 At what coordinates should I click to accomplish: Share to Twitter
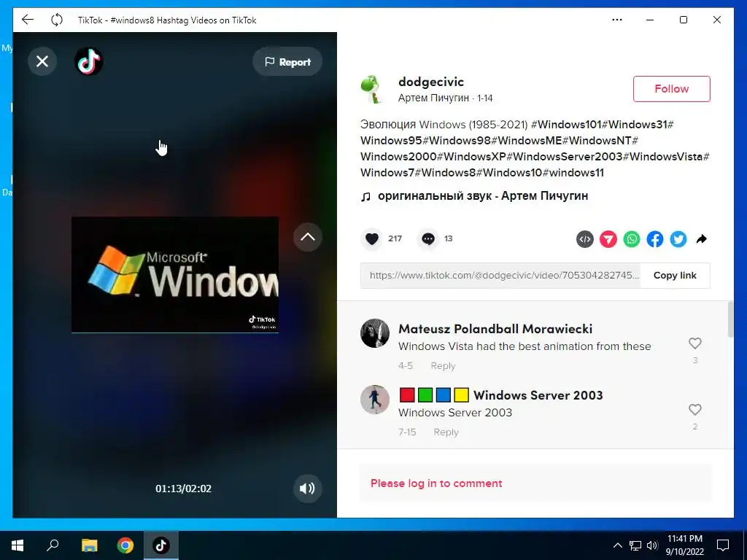pos(678,239)
